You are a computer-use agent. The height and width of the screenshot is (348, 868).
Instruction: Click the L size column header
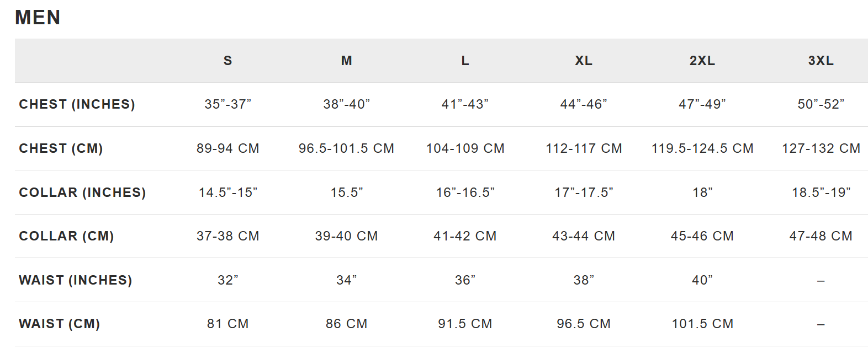coord(465,61)
